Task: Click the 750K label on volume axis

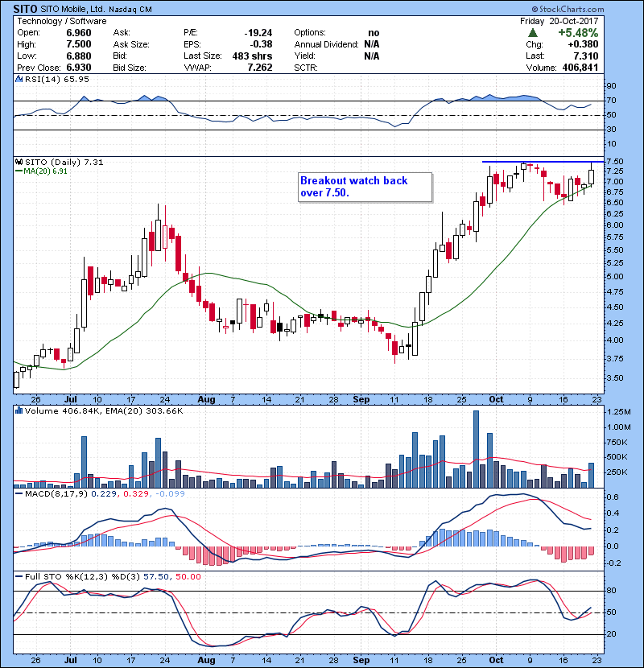Action: click(617, 443)
